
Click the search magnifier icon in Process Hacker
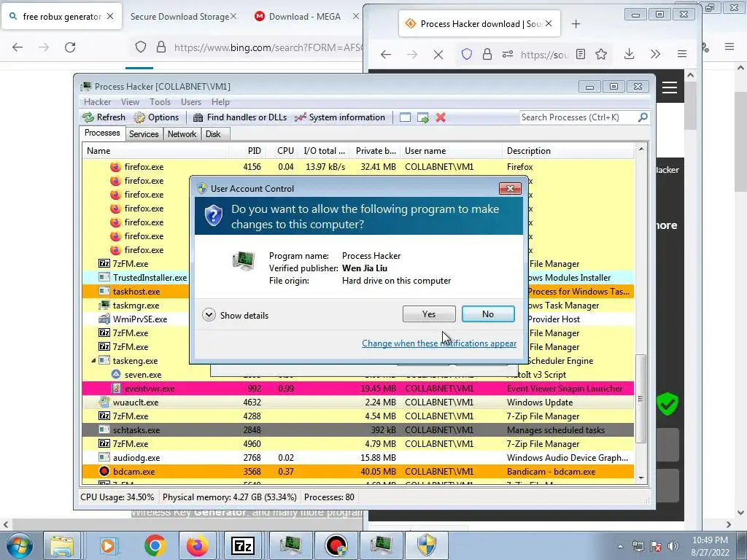pyautogui.click(x=643, y=117)
